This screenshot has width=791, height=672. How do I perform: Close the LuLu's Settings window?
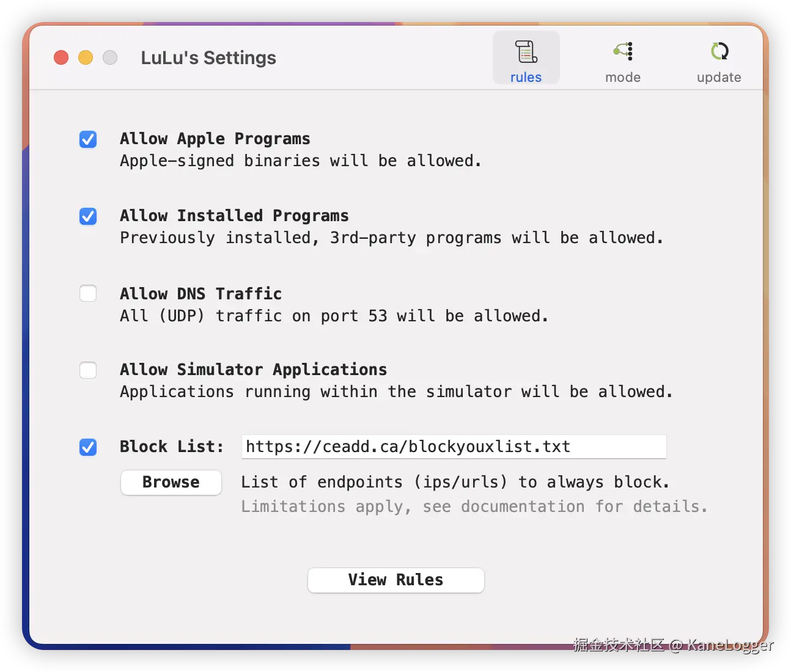click(61, 57)
